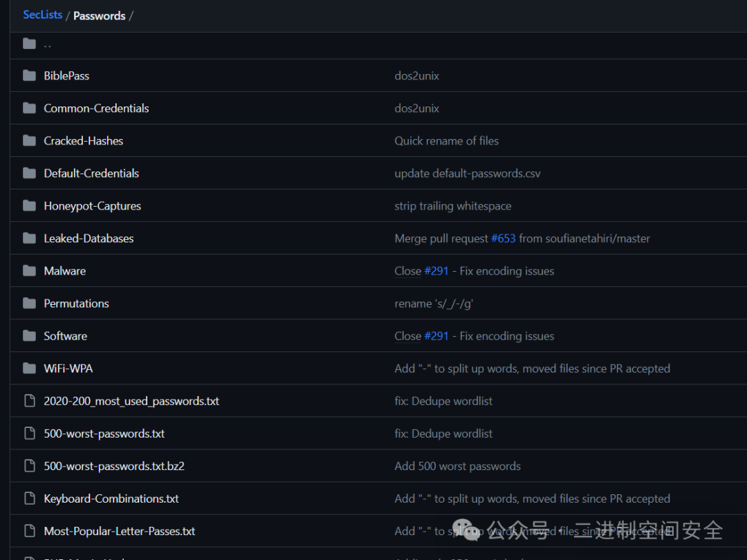Image resolution: width=747 pixels, height=560 pixels.
Task: Go to SecLists root in breadcrumb
Action: point(42,15)
